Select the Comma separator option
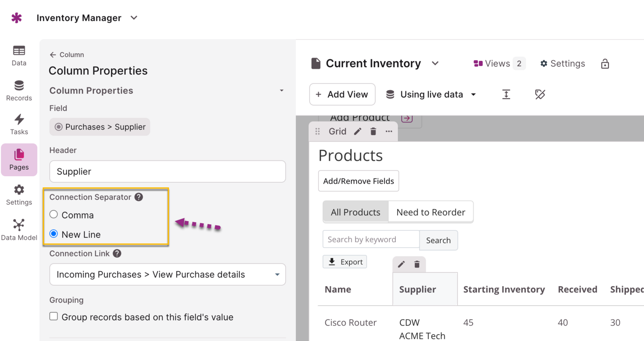The image size is (644, 341). tap(54, 214)
